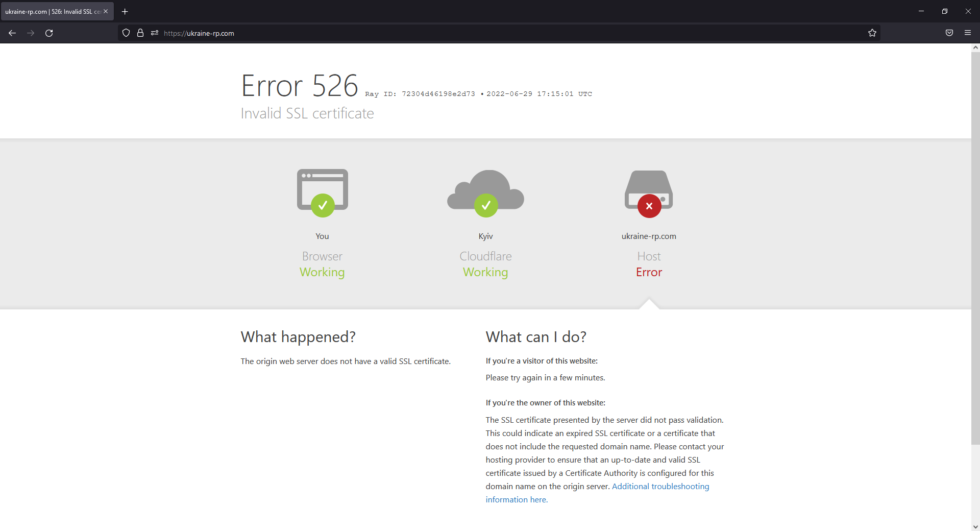This screenshot has width=980, height=531.
Task: Click the What can I do? heading
Action: (x=536, y=337)
